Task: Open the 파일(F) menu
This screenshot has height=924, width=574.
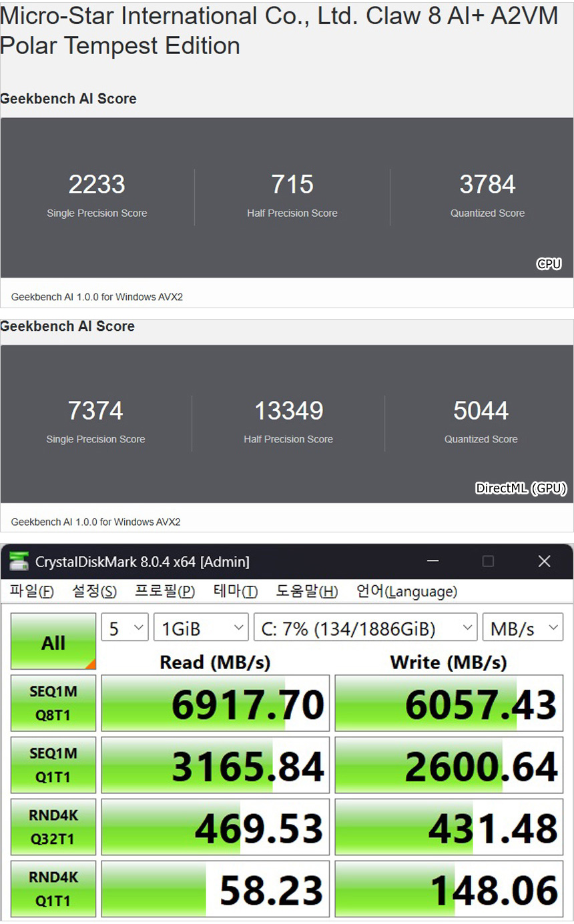Action: point(32,592)
